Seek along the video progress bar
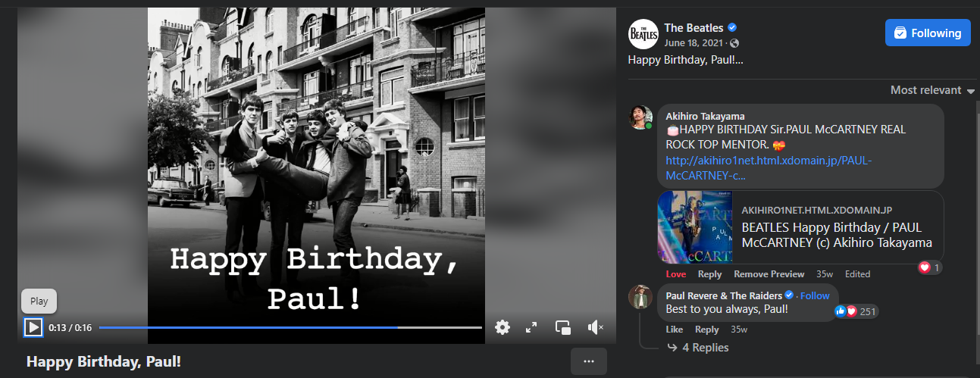The height and width of the screenshot is (378, 980). pos(290,327)
